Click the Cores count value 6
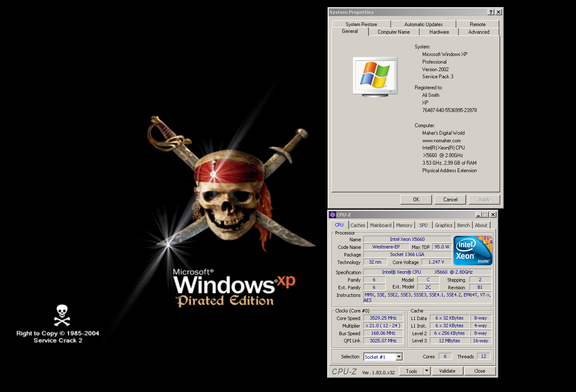 point(445,356)
